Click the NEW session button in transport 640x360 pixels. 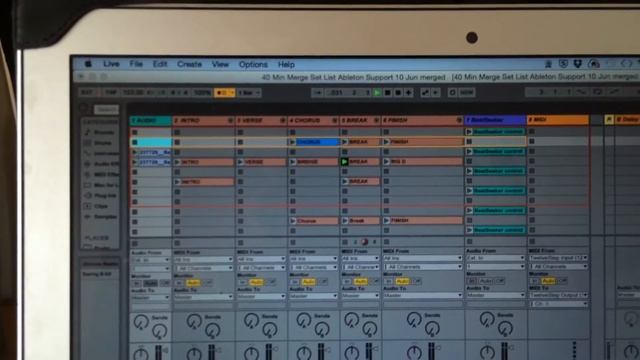(467, 93)
